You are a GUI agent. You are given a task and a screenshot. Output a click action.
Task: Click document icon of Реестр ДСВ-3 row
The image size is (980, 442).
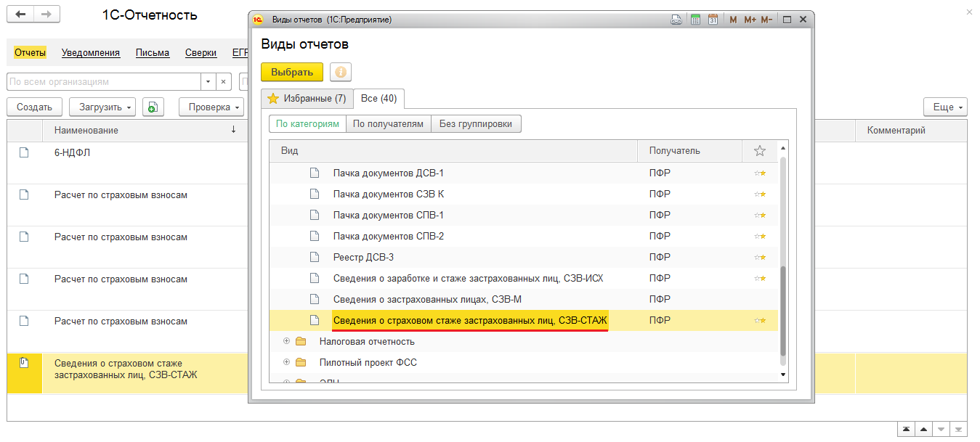coord(315,257)
